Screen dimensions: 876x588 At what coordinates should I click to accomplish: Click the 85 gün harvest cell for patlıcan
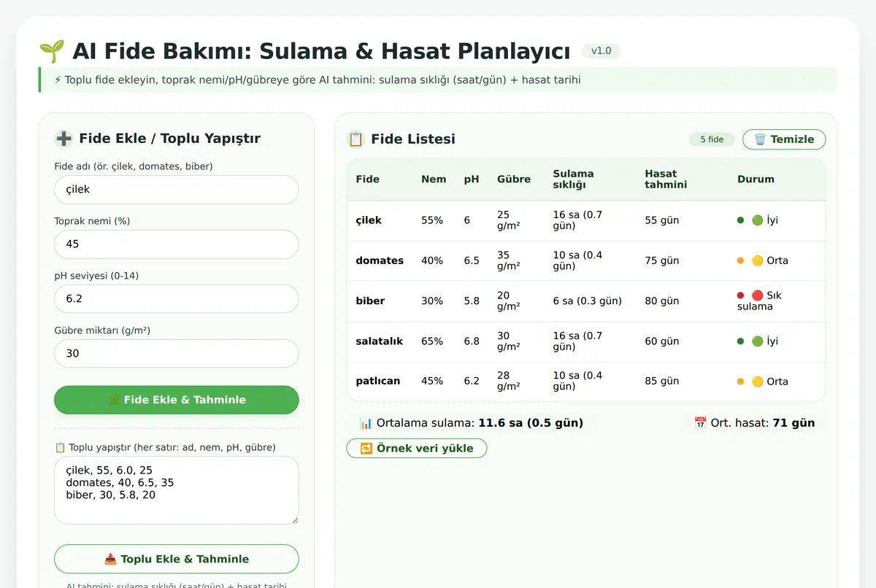click(x=662, y=381)
